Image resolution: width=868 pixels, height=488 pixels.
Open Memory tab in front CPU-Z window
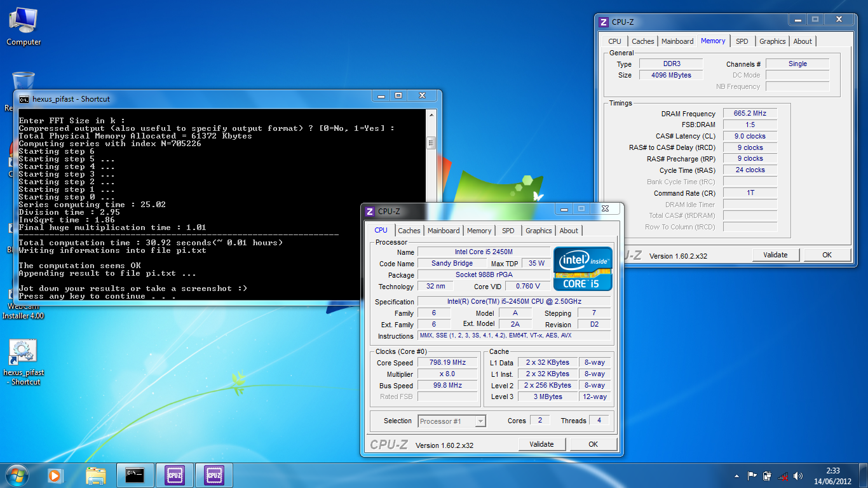pyautogui.click(x=479, y=231)
